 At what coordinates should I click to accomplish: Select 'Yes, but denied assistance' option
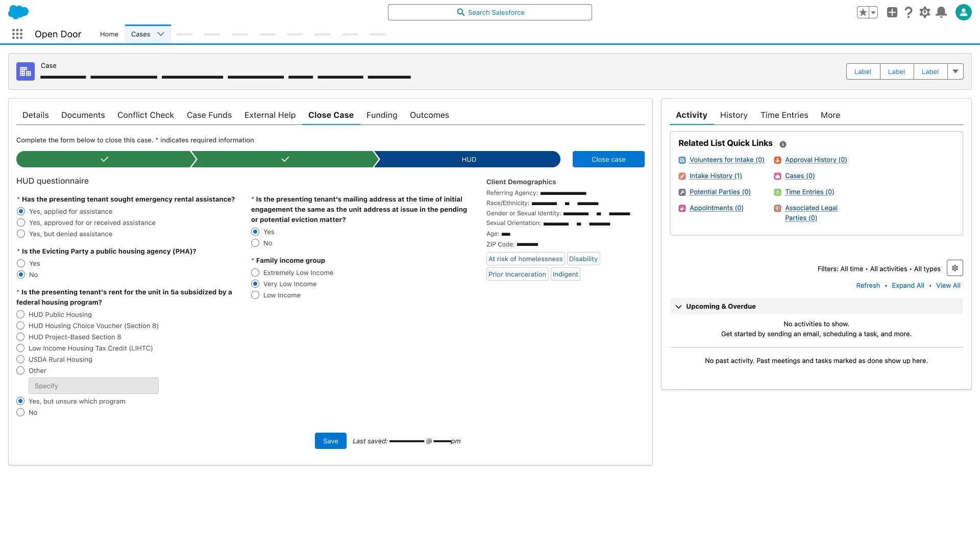pos(21,234)
